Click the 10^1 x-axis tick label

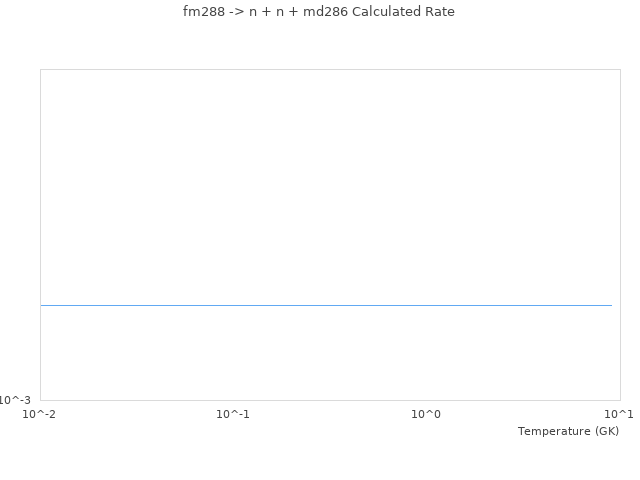(619, 414)
